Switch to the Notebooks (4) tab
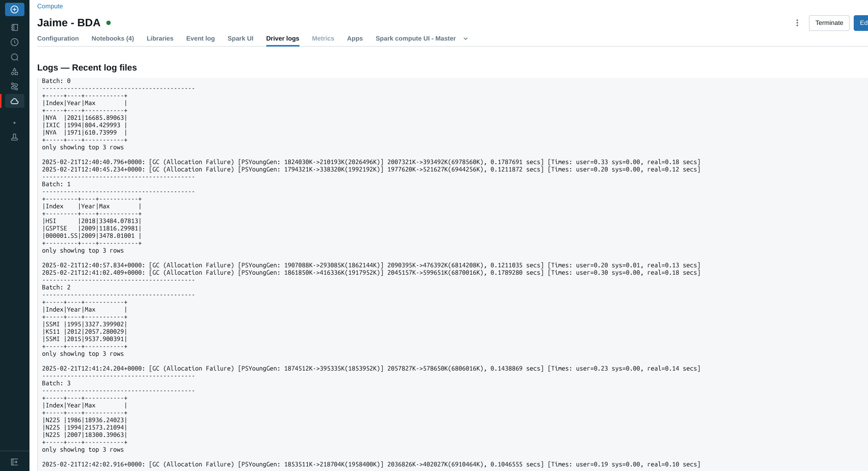868x471 pixels. pyautogui.click(x=112, y=38)
